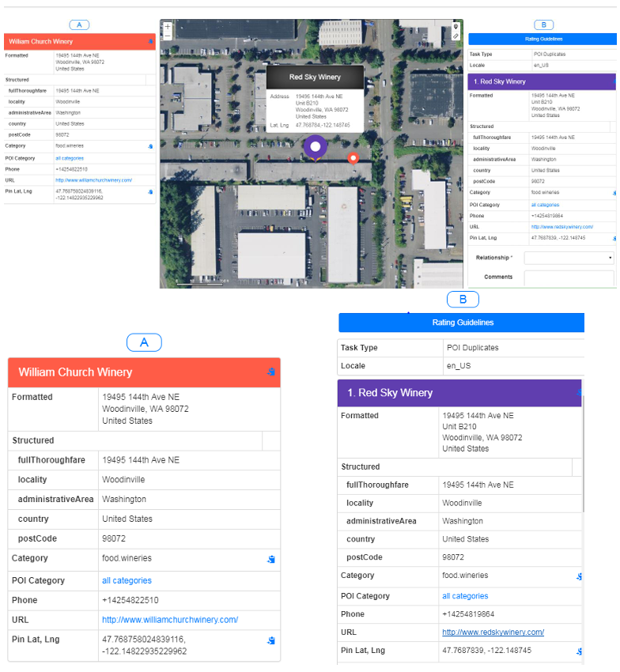Open the Relationship dropdown
The width and height of the screenshot is (620, 672).
point(569,258)
